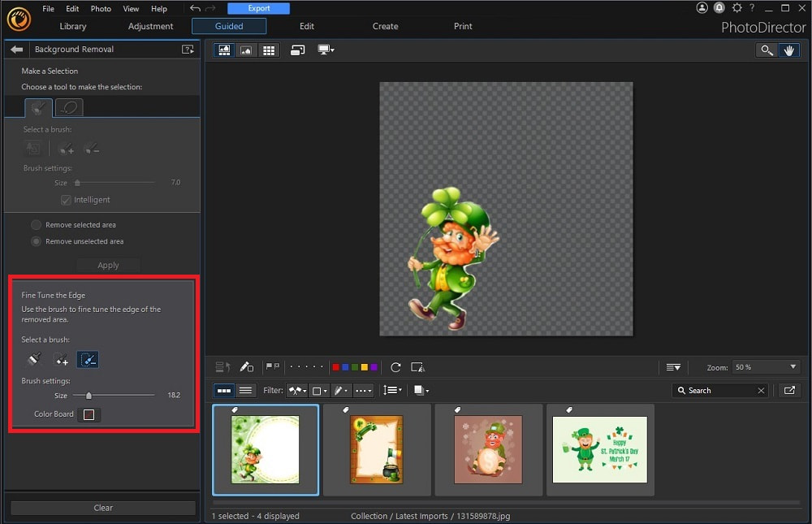Select the Lasso selection tab tool

coord(69,106)
